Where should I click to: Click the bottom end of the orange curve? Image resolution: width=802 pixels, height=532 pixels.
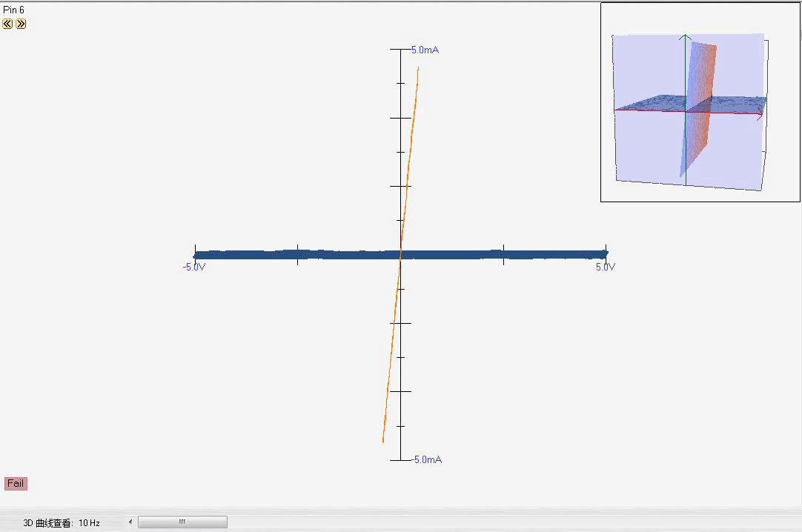coord(383,442)
